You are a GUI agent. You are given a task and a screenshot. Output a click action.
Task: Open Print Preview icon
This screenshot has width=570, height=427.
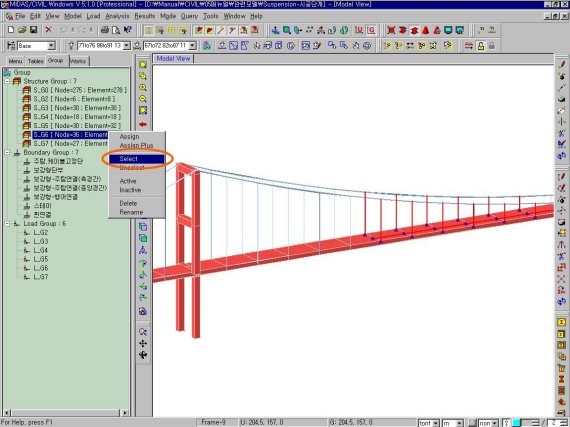click(x=116, y=30)
